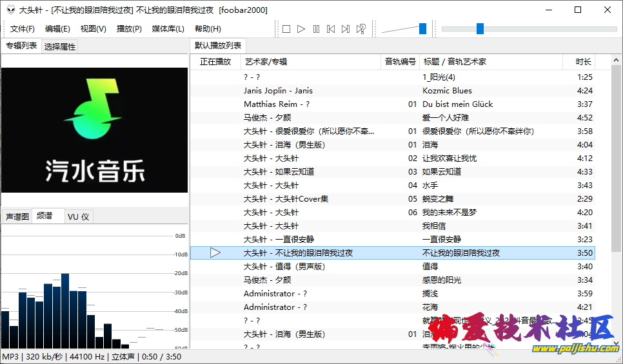Click the 大头针 - 大头针Cover集 album cell
This screenshot has height=364, width=623.
click(x=286, y=198)
